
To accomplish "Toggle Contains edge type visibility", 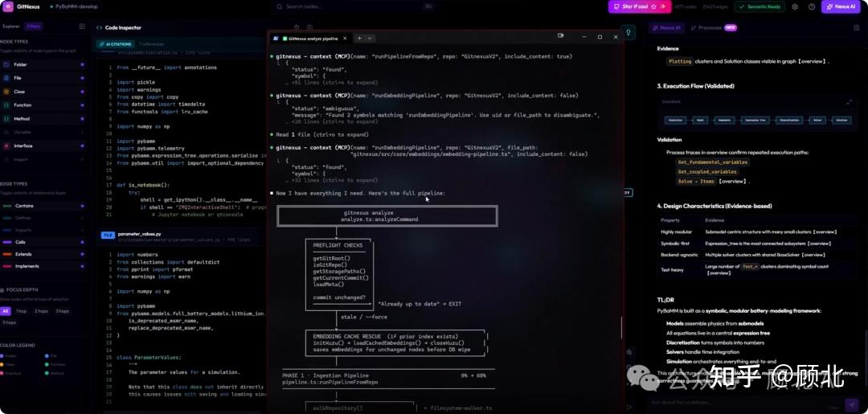I will (x=43, y=206).
